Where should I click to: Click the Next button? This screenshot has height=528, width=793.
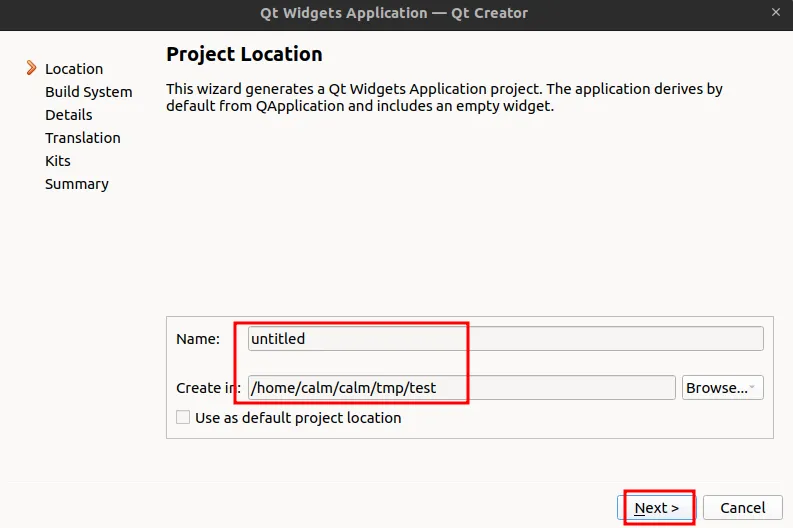tap(656, 507)
